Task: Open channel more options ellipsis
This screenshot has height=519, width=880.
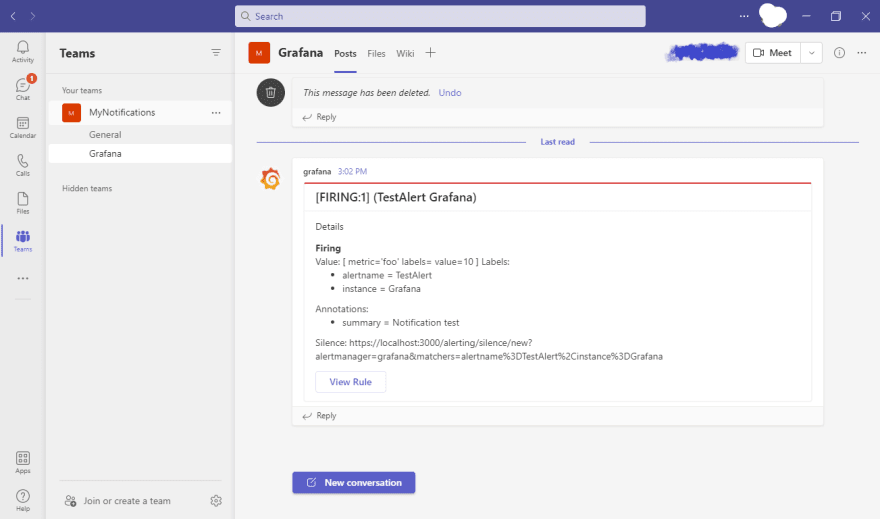Action: pos(861,53)
